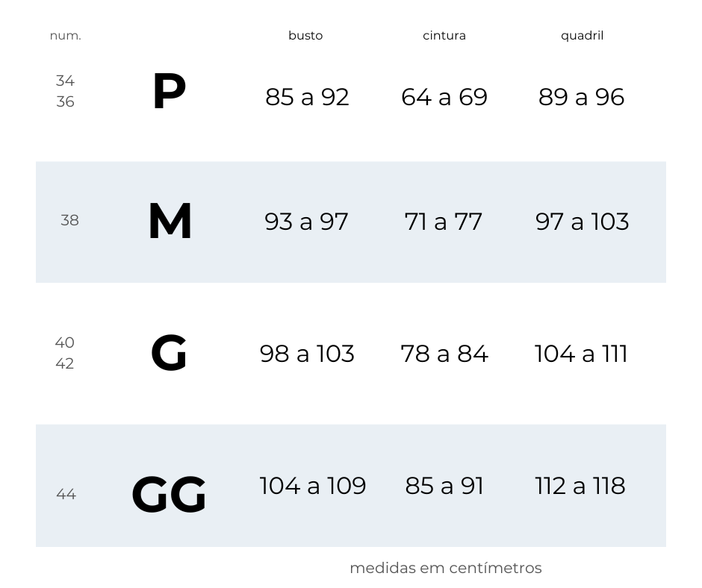Click the "num." header label

66,36
